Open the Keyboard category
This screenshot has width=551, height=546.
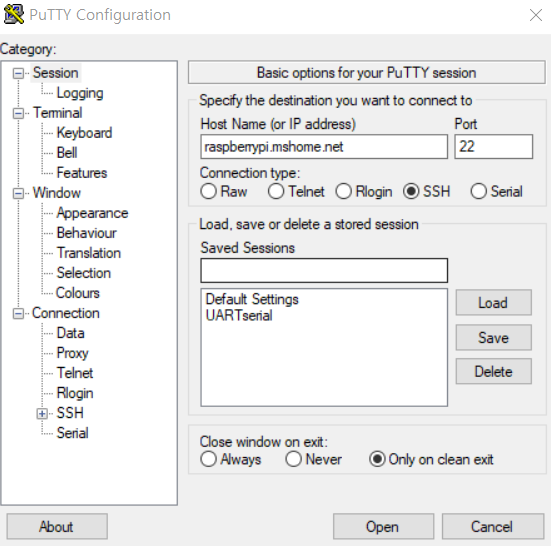[x=84, y=133]
